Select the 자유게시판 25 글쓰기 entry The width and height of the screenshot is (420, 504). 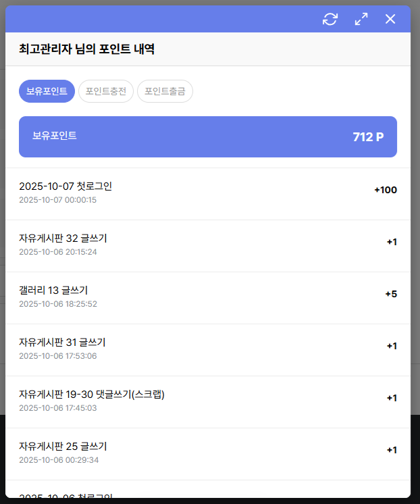click(63, 447)
